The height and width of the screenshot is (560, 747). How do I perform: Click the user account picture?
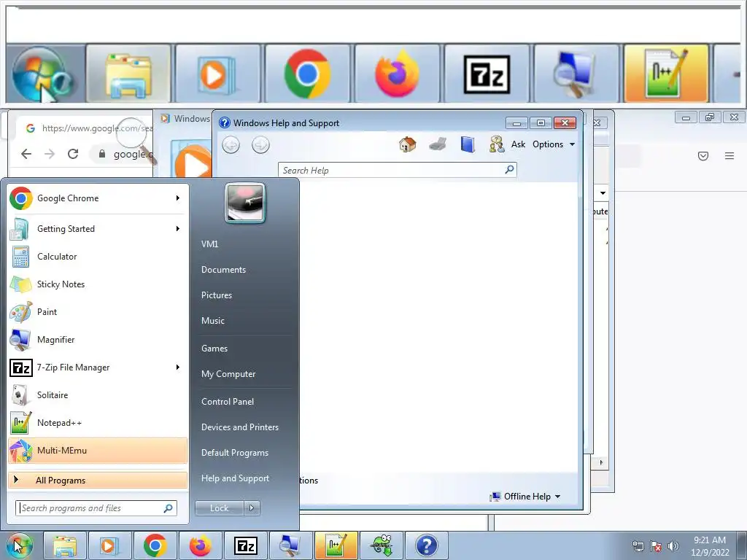[245, 203]
